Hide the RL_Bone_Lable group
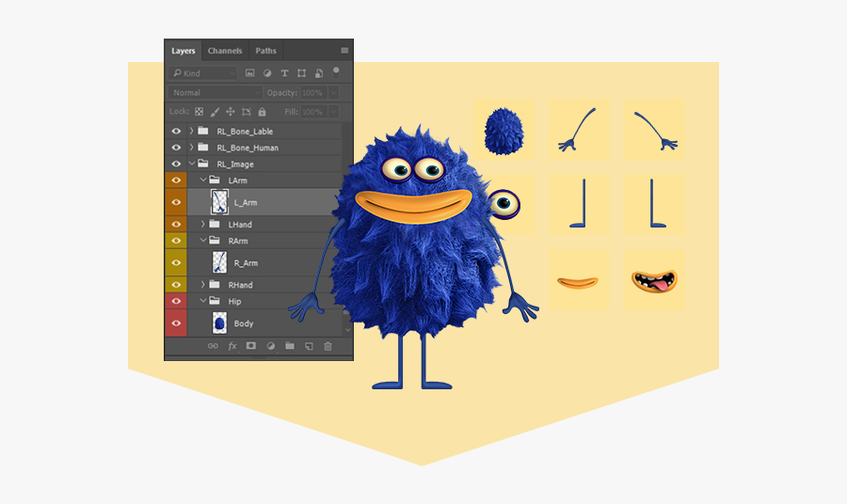The width and height of the screenshot is (847, 504). coord(176,131)
